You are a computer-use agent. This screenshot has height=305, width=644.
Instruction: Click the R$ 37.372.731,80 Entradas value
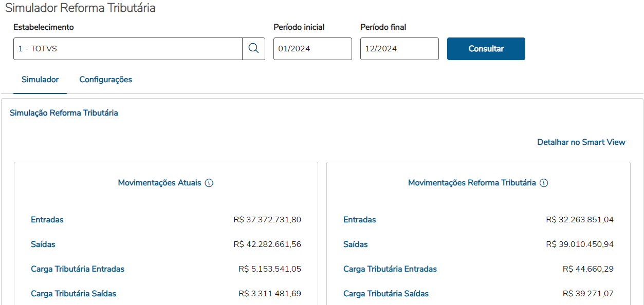click(267, 220)
